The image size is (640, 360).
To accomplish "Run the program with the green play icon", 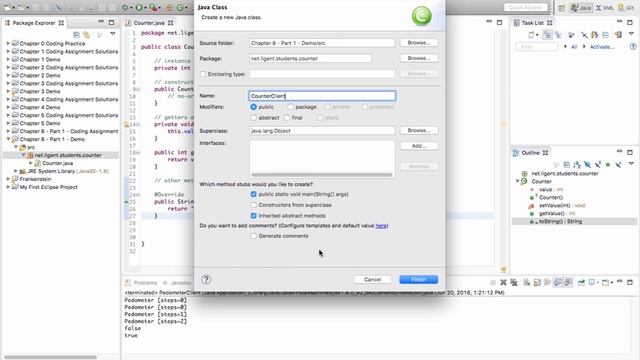I will click(139, 7).
